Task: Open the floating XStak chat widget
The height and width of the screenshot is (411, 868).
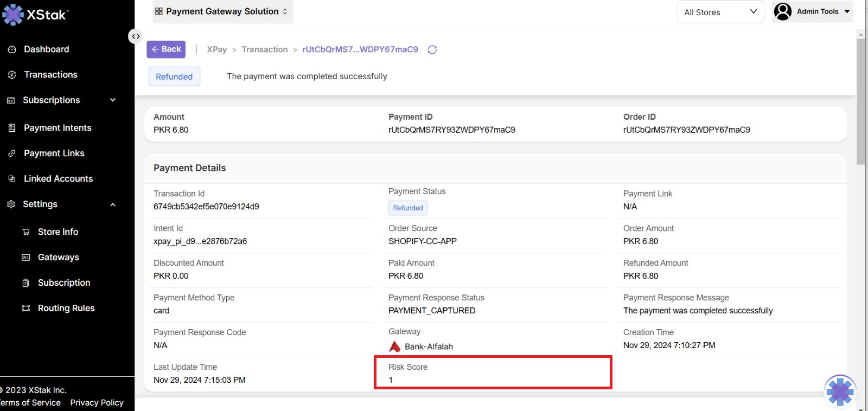Action: click(x=840, y=391)
